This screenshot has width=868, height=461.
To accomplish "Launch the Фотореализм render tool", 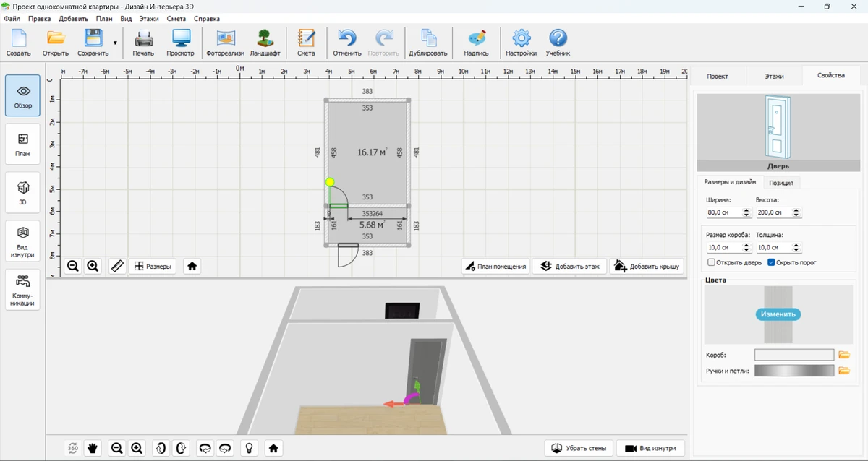I will (x=226, y=43).
